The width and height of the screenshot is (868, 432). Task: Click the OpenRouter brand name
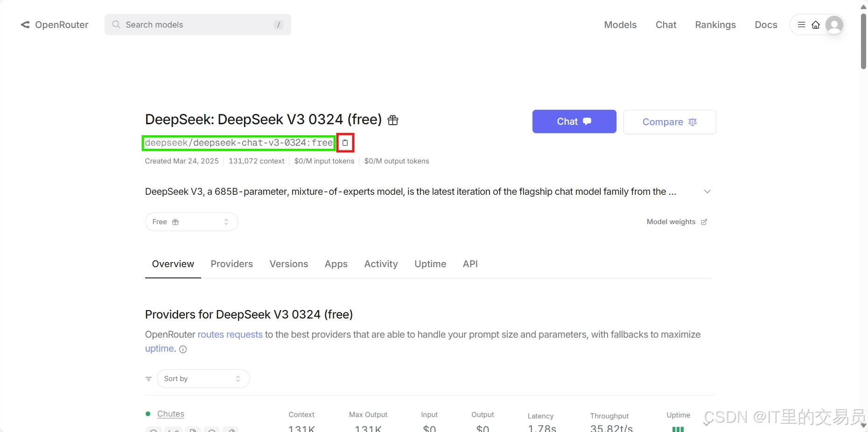[x=62, y=25]
